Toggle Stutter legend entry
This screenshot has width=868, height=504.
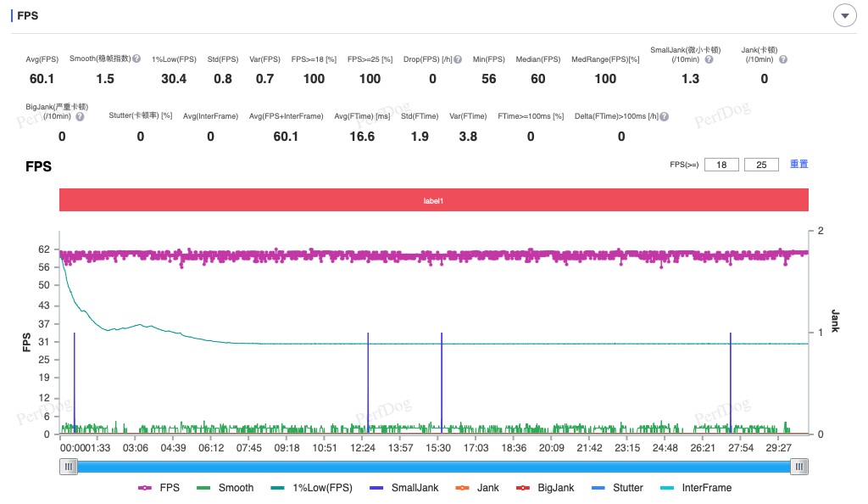[x=617, y=488]
